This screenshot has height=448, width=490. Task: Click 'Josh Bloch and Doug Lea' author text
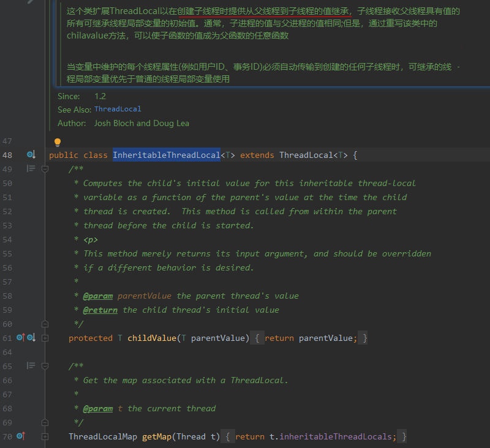pos(141,123)
